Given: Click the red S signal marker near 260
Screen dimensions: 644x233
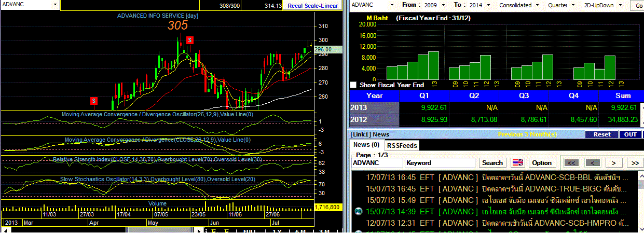Looking at the screenshot, I should click(94, 100).
